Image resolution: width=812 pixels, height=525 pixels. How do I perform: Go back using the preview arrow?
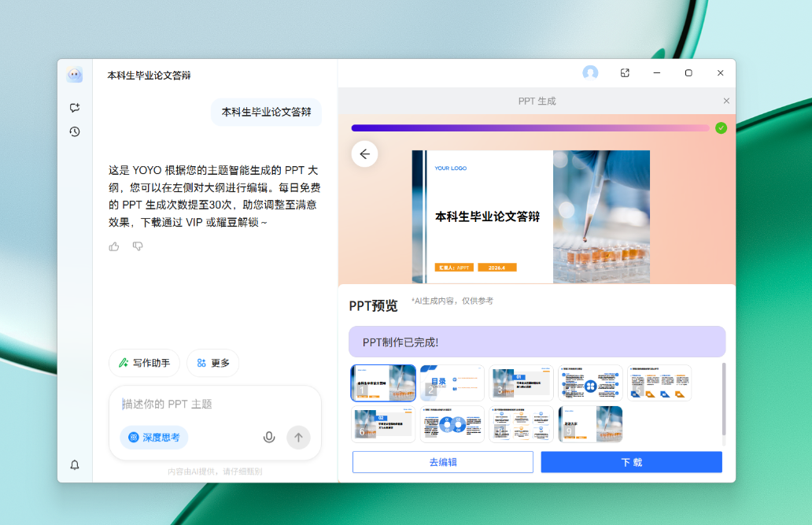pos(364,154)
